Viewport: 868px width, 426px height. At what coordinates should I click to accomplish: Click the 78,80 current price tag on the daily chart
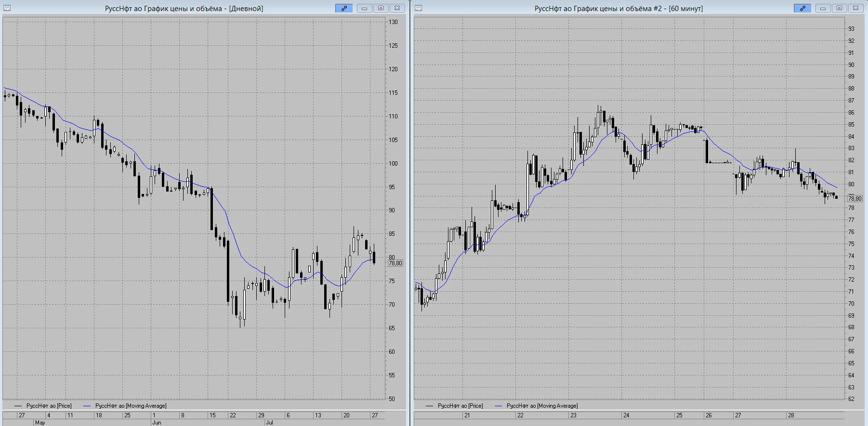pos(395,263)
